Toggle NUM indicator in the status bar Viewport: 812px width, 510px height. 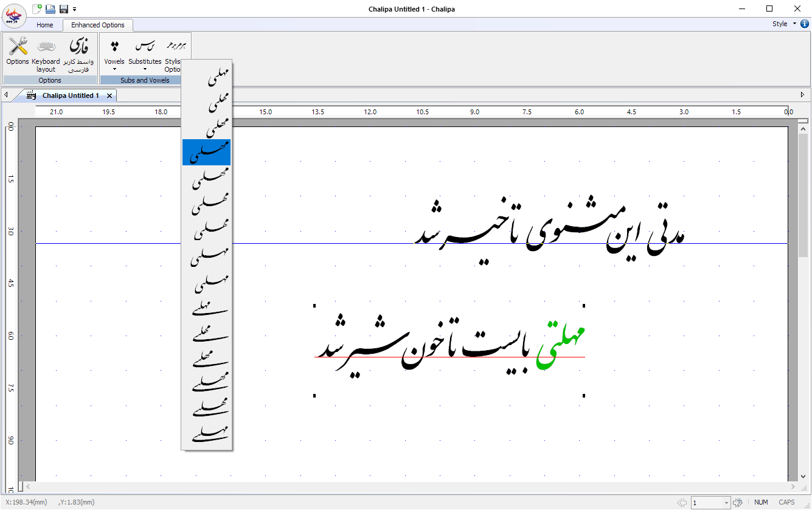click(x=761, y=502)
